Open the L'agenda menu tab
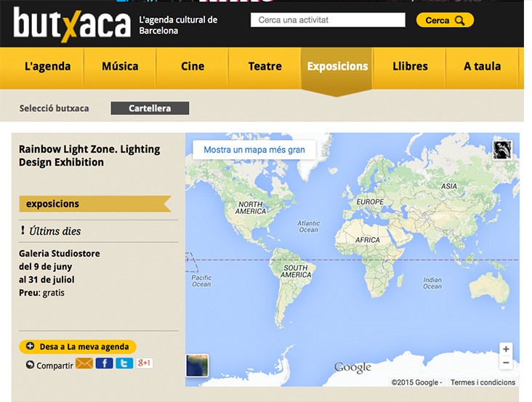 click(47, 66)
